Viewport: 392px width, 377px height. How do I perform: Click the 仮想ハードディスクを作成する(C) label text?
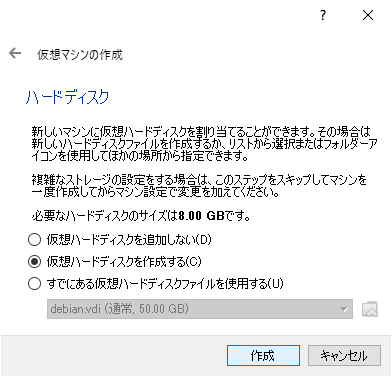coord(124,262)
